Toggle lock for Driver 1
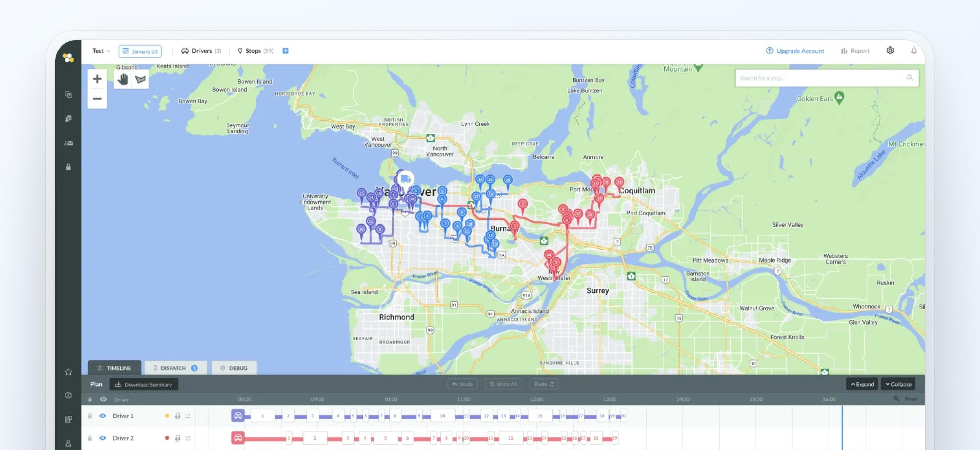Image resolution: width=980 pixels, height=450 pixels. pos(90,416)
